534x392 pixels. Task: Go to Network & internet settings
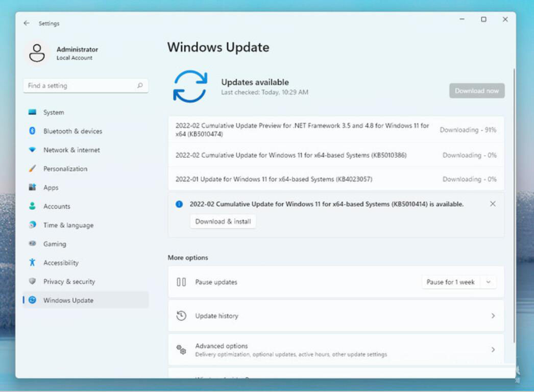(71, 150)
